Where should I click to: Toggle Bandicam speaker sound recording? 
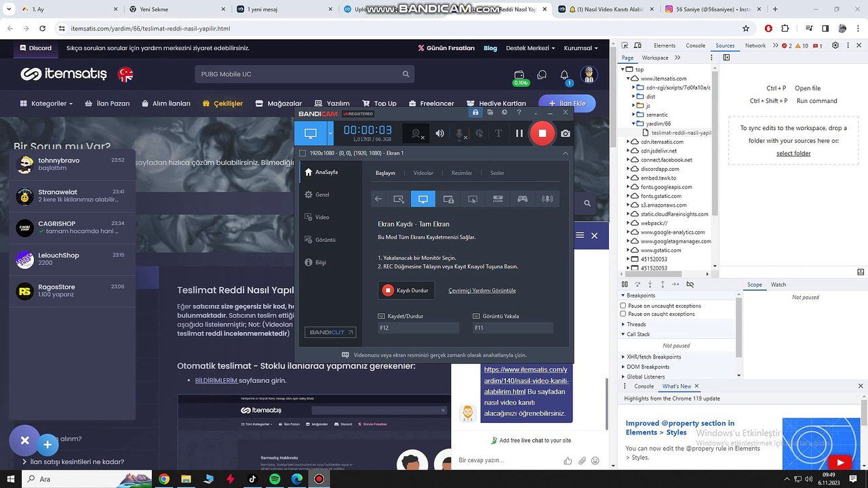pyautogui.click(x=440, y=134)
